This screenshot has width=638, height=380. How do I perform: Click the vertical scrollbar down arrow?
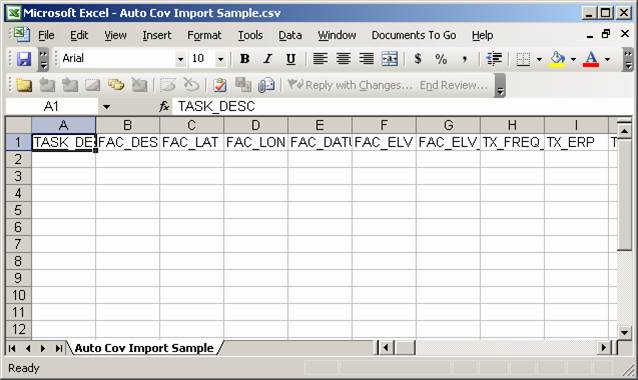click(x=625, y=332)
